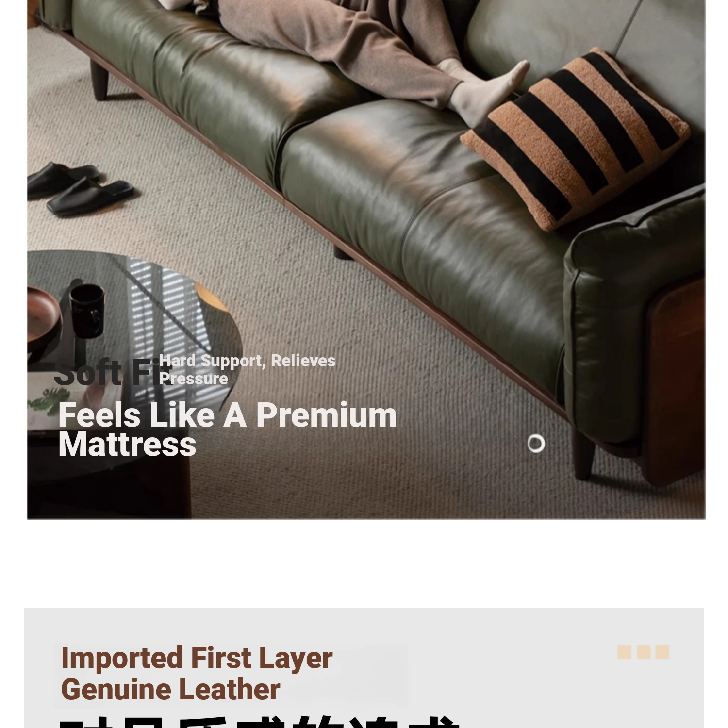Click the white circle hotspot on the carpet
728x728 pixels.
tap(536, 444)
